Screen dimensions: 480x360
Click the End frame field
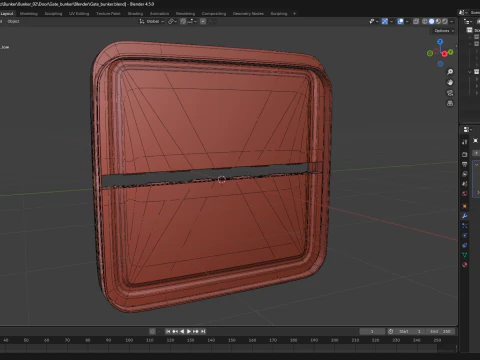[441, 331]
